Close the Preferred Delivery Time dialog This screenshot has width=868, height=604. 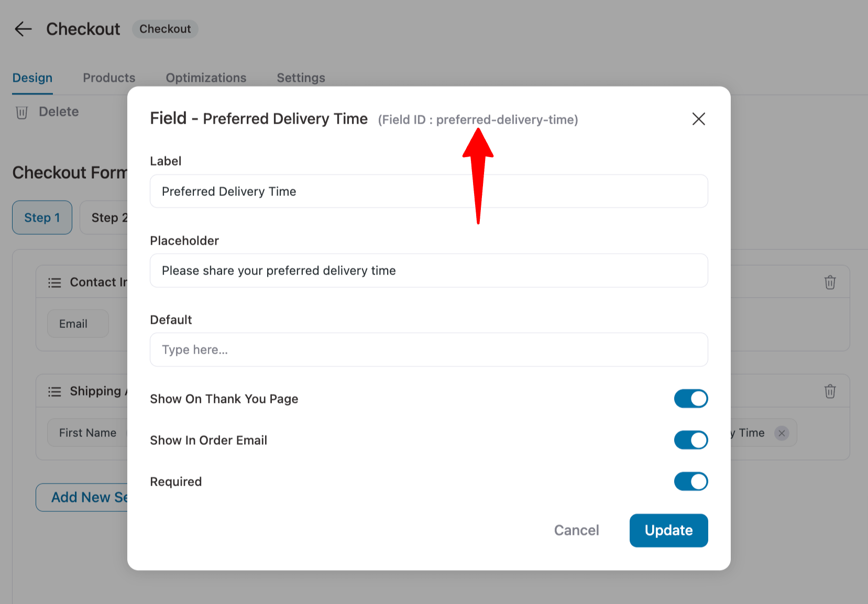[x=698, y=119]
